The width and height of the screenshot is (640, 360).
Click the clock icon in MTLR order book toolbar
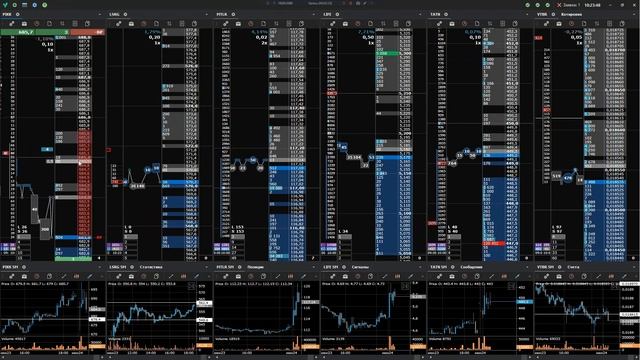[x=251, y=24]
